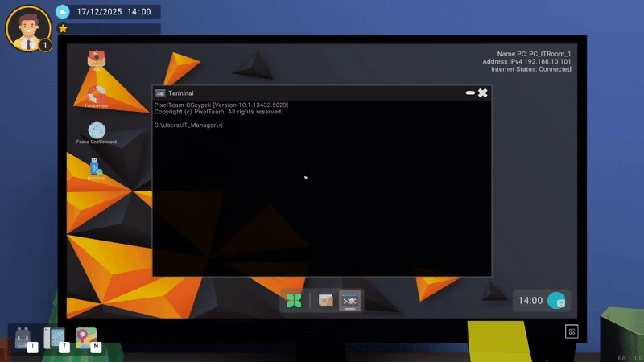The image size is (644, 362).
Task: Click the 14:00 taskbar clock
Action: click(x=530, y=301)
